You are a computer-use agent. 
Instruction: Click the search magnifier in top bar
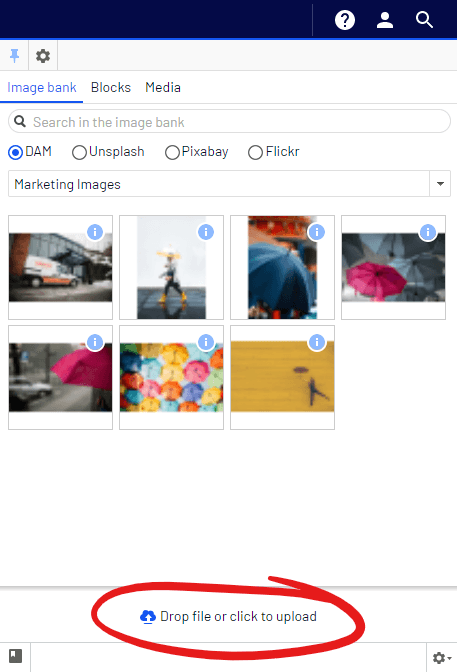(424, 20)
